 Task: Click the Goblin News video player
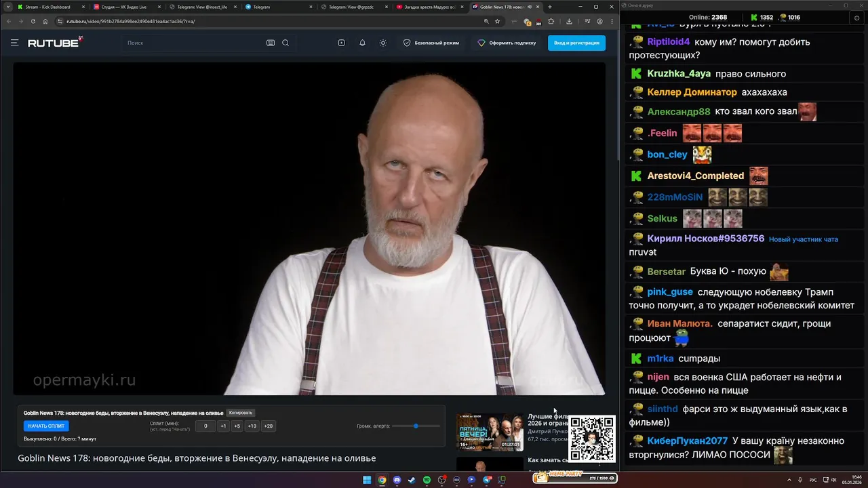coord(309,228)
